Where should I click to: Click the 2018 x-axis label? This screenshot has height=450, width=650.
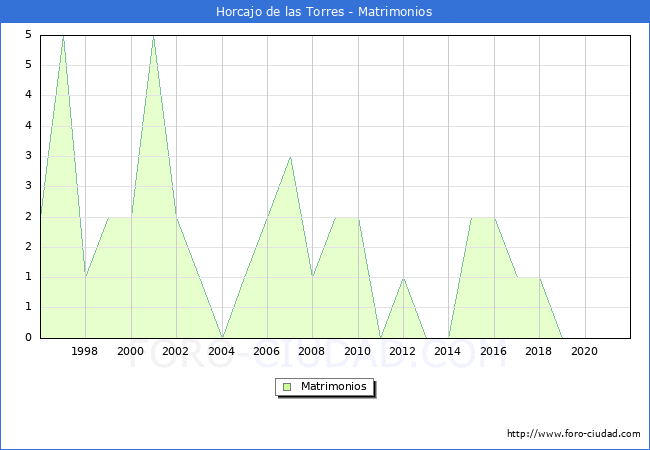[x=538, y=351]
